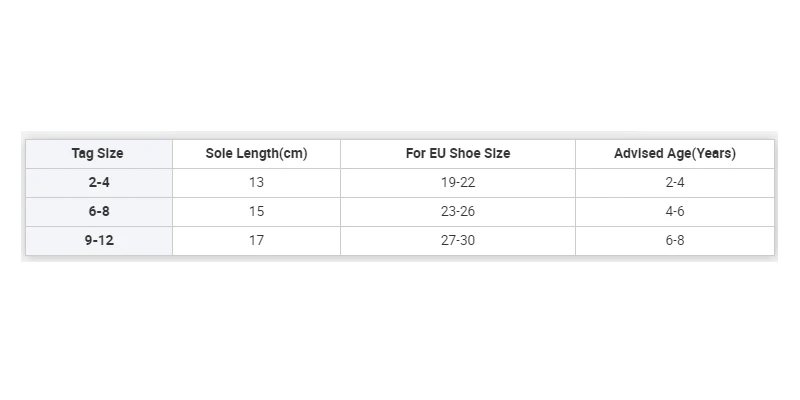Click the word 'Tag' in header

[x=82, y=153]
